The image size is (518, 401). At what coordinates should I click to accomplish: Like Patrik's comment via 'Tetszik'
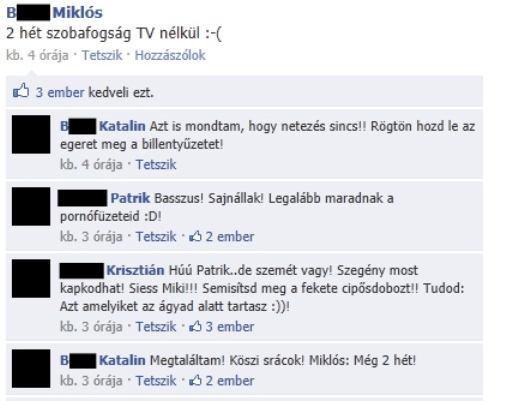(x=156, y=236)
